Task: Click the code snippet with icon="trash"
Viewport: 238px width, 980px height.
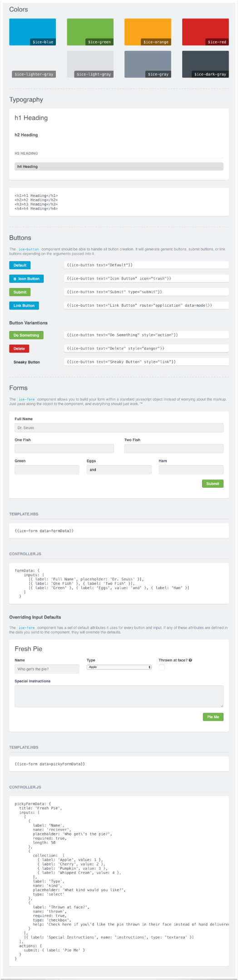Action: pyautogui.click(x=147, y=279)
